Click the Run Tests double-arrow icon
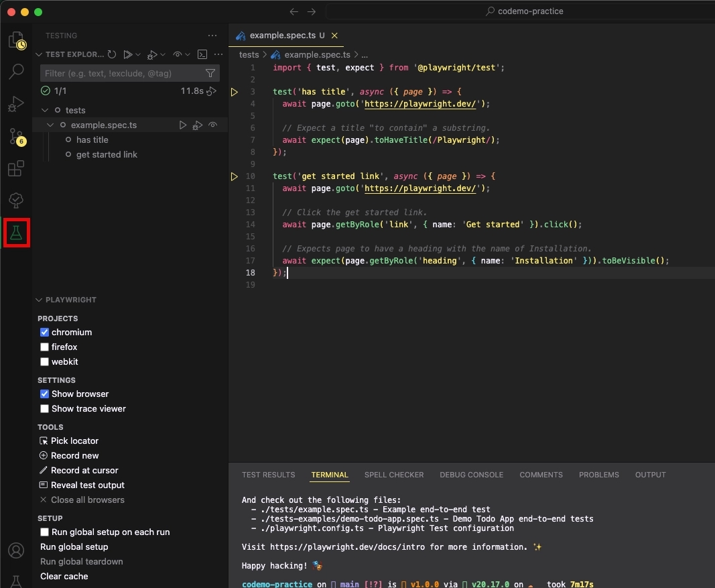This screenshot has width=715, height=588. coord(127,54)
